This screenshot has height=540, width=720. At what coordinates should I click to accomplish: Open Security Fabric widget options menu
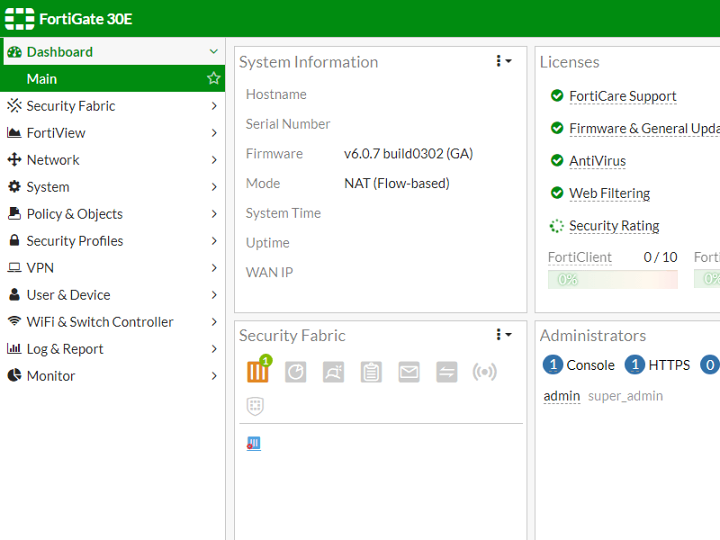[x=504, y=334]
